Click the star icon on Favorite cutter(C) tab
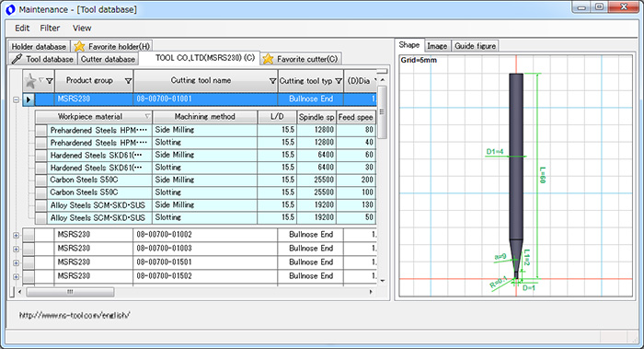This screenshot has width=644, height=349. [x=268, y=59]
